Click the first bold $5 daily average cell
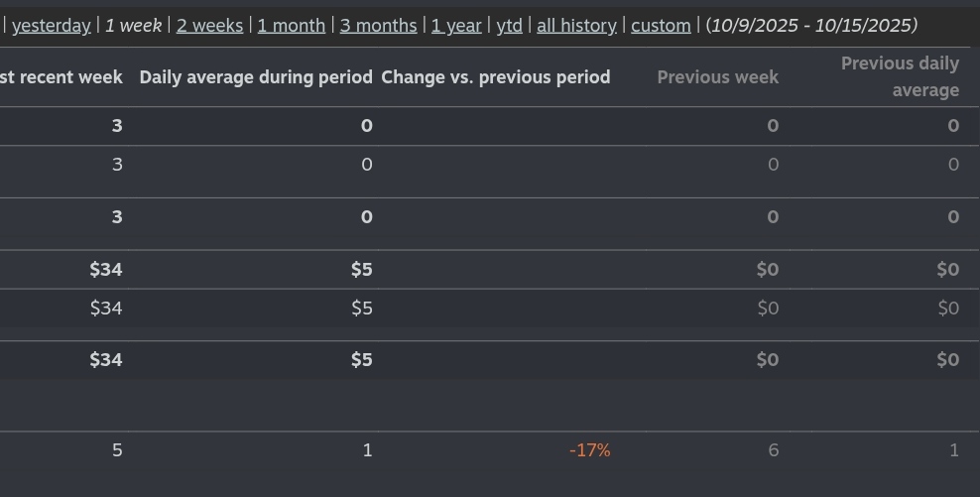 pyautogui.click(x=361, y=270)
